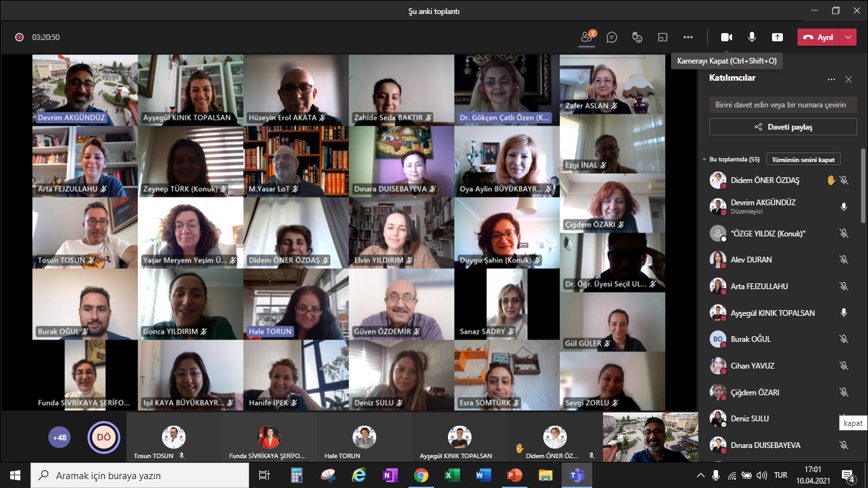Image resolution: width=868 pixels, height=488 pixels.
Task: Click Alev DURAN's avatar in participants list
Action: 718,260
